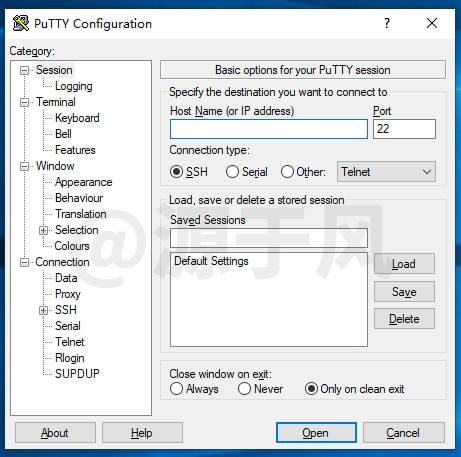Click the Help button

point(142,433)
